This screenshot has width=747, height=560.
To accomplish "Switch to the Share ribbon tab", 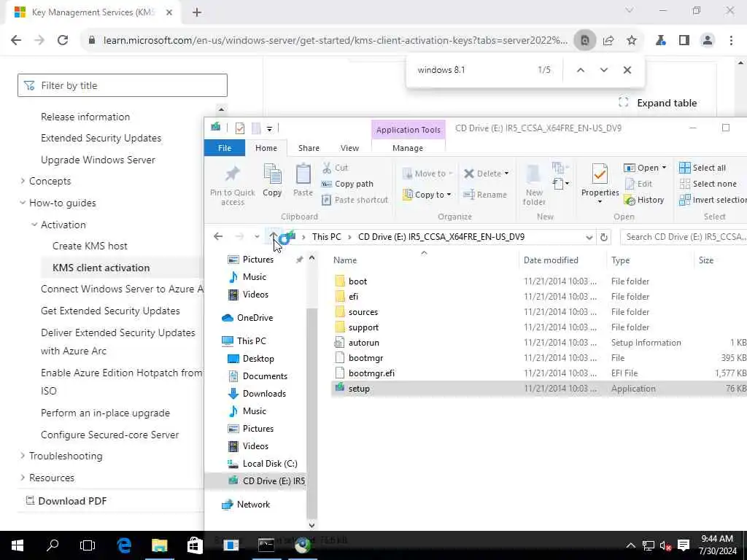I will 309,148.
